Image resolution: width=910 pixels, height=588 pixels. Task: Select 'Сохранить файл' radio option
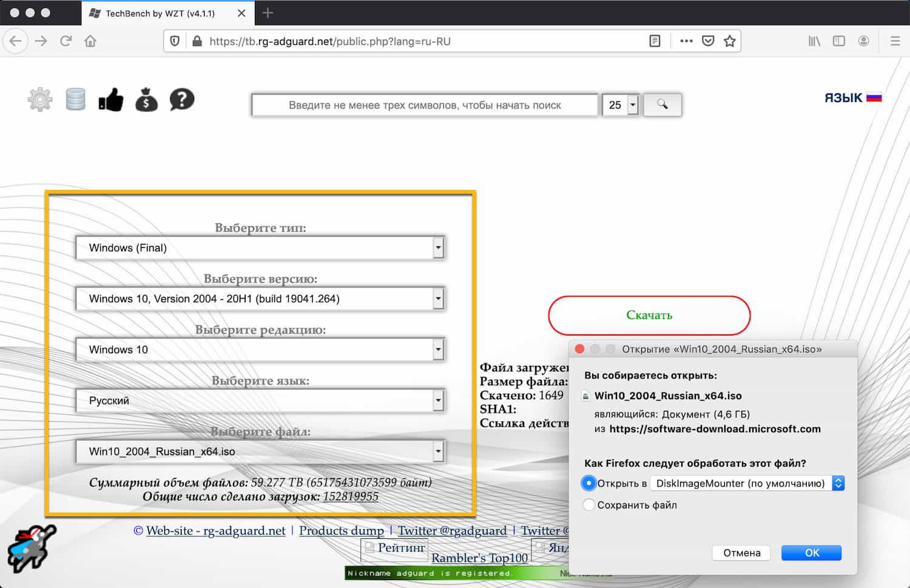[x=588, y=505]
